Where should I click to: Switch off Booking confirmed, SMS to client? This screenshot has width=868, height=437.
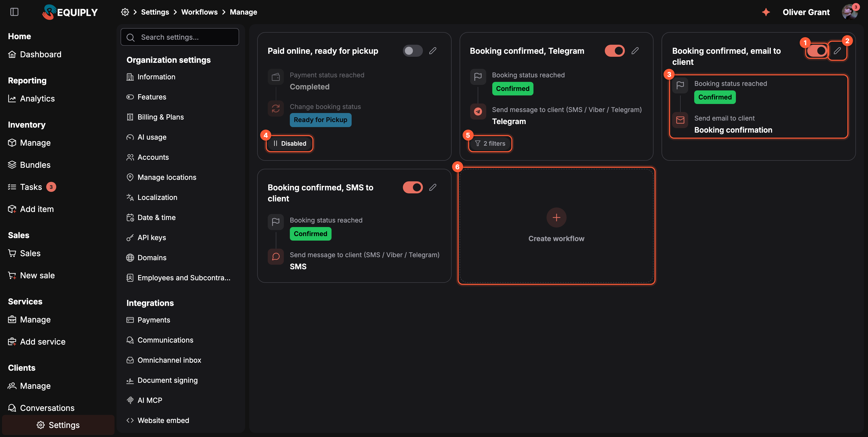click(412, 187)
